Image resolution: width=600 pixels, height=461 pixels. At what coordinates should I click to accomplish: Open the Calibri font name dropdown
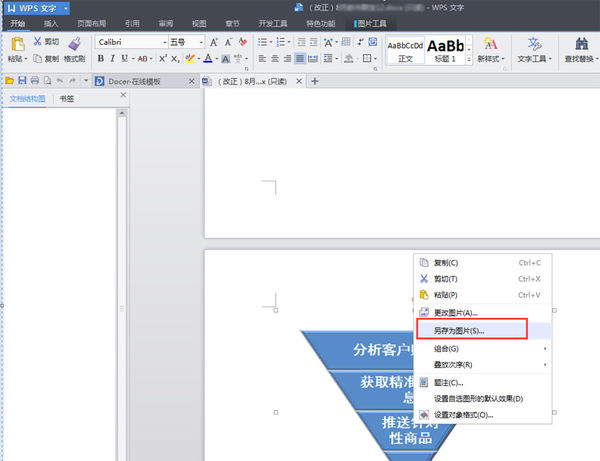pos(165,42)
